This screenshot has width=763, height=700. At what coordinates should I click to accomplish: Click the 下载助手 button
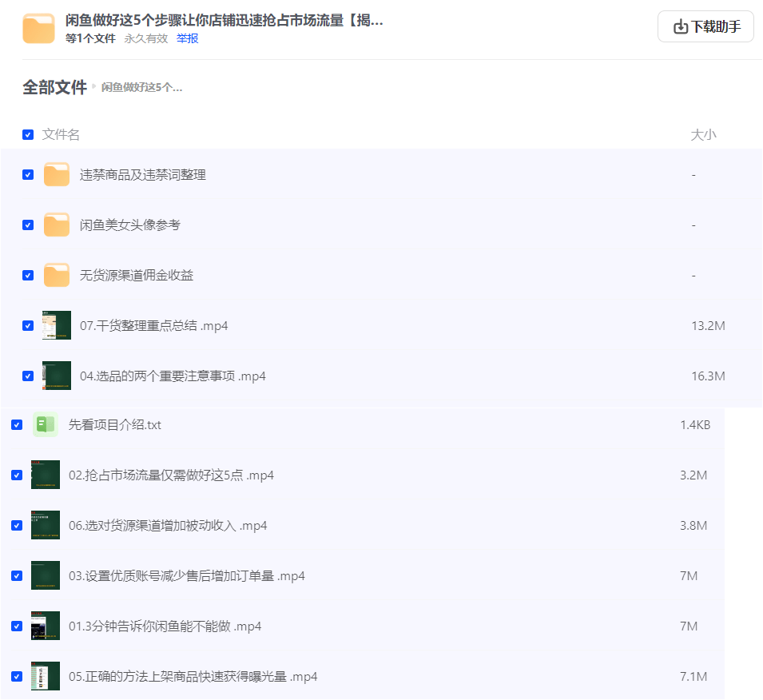[x=705, y=26]
